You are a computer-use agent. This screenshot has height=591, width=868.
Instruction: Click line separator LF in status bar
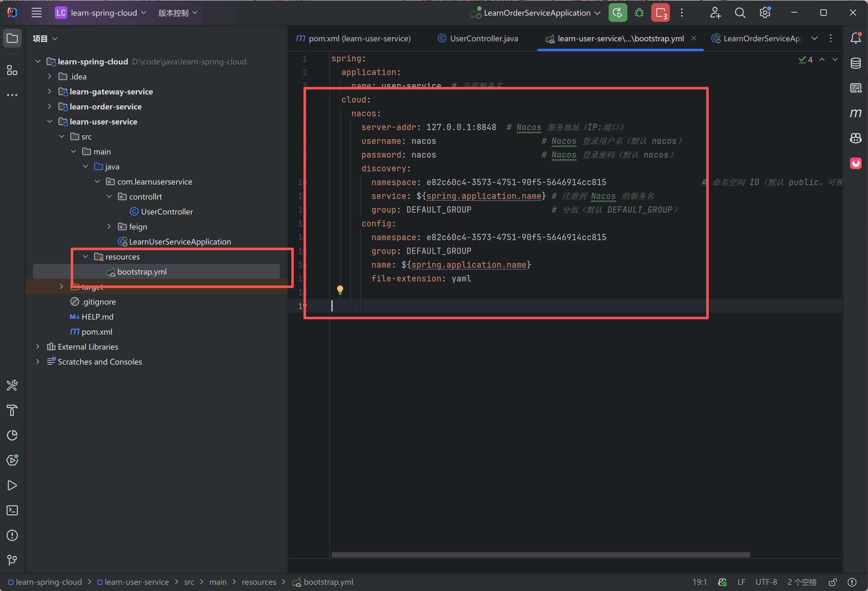click(x=741, y=582)
